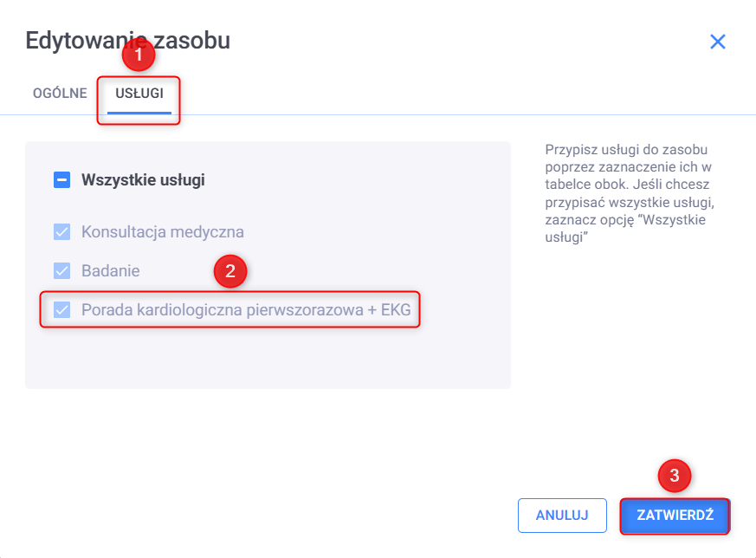
Task: Click the red step 2 badge
Action: [x=230, y=271]
